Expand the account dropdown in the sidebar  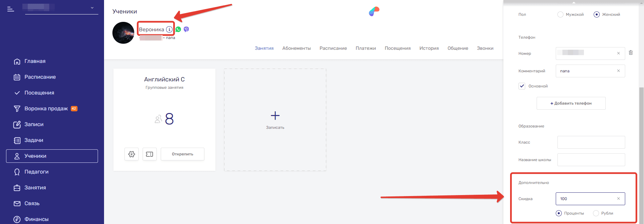pyautogui.click(x=92, y=8)
